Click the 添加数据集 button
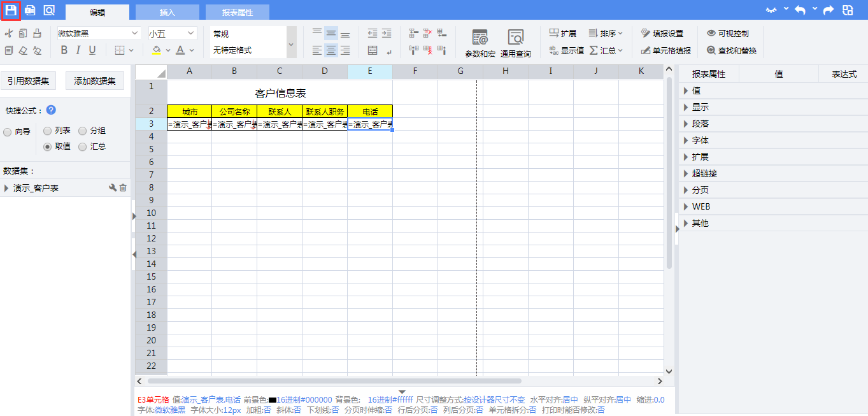 point(95,81)
